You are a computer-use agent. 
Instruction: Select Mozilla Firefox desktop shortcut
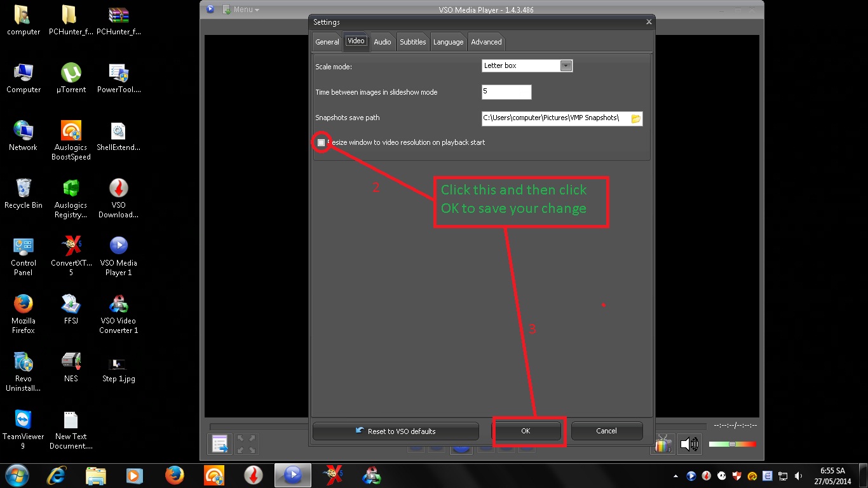(x=24, y=314)
